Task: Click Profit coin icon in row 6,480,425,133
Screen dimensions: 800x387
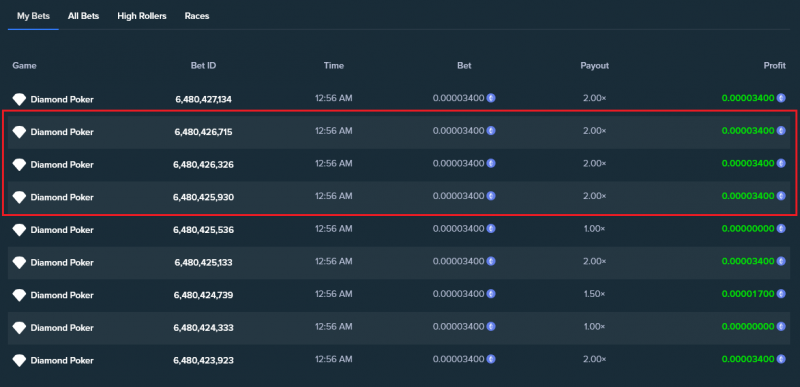Action: point(781,261)
